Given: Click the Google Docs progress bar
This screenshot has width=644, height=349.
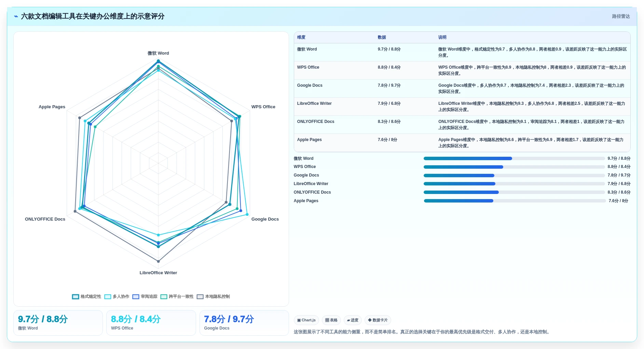Looking at the screenshot, I should pyautogui.click(x=514, y=176).
